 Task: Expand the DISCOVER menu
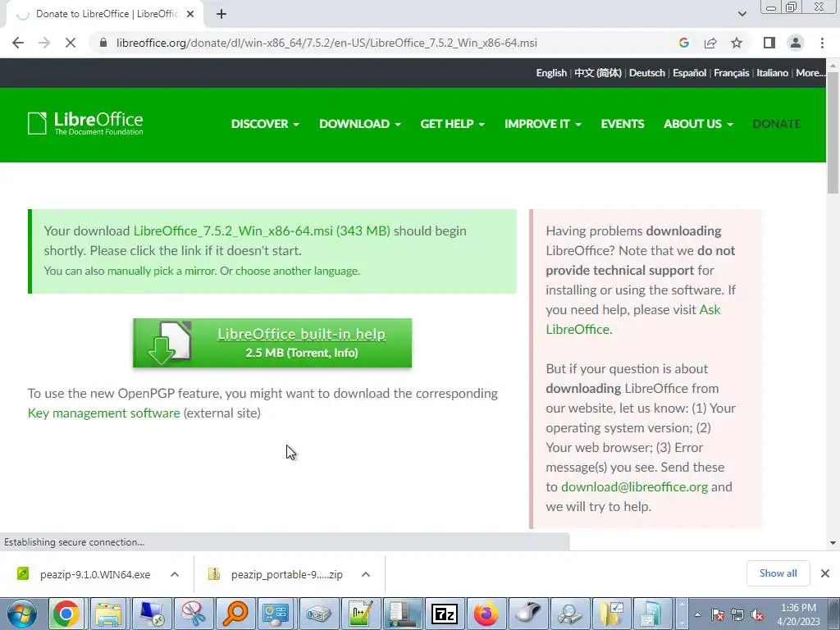tap(265, 124)
